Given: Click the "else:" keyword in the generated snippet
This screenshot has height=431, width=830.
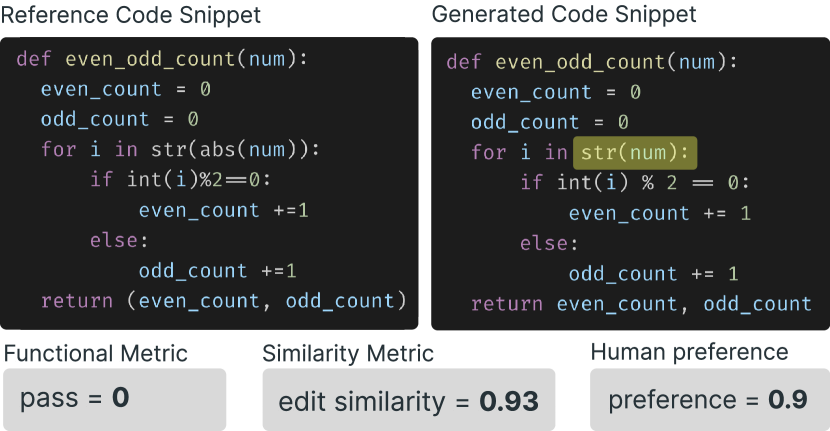Looking at the screenshot, I should [549, 243].
